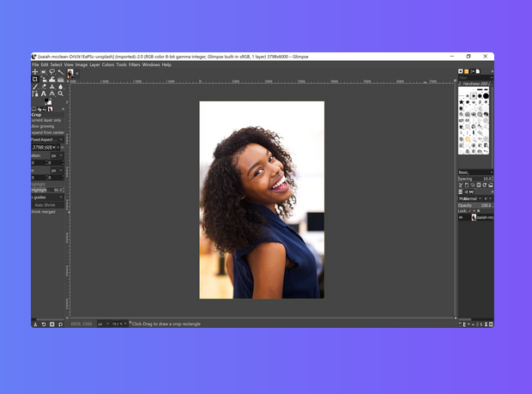Screen dimensions: 532x394
Task: Open the Select menu
Action: pyautogui.click(x=57, y=64)
